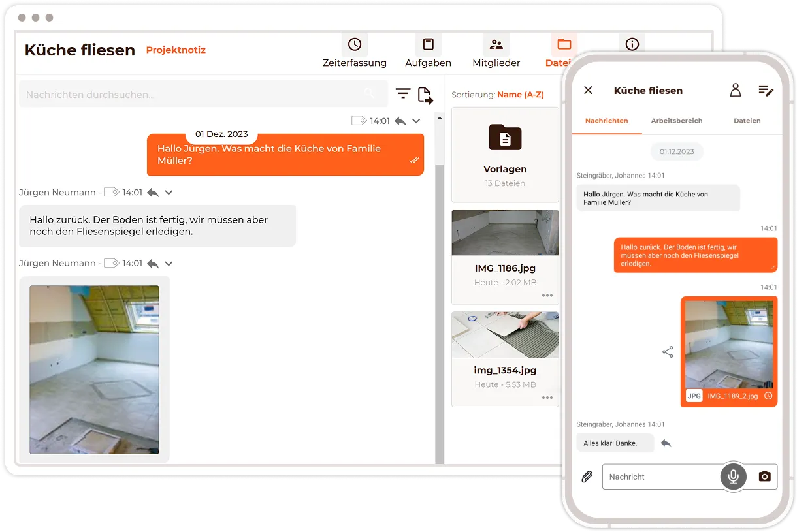Open the Dateien folder icon
Screen dimensions: 810x532
point(564,44)
